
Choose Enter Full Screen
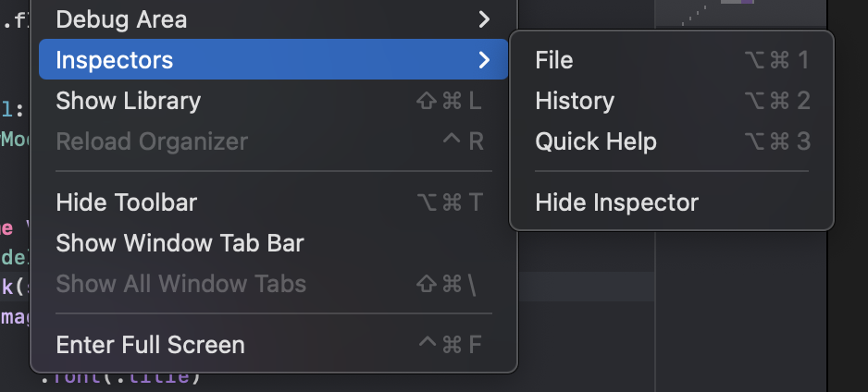(150, 345)
